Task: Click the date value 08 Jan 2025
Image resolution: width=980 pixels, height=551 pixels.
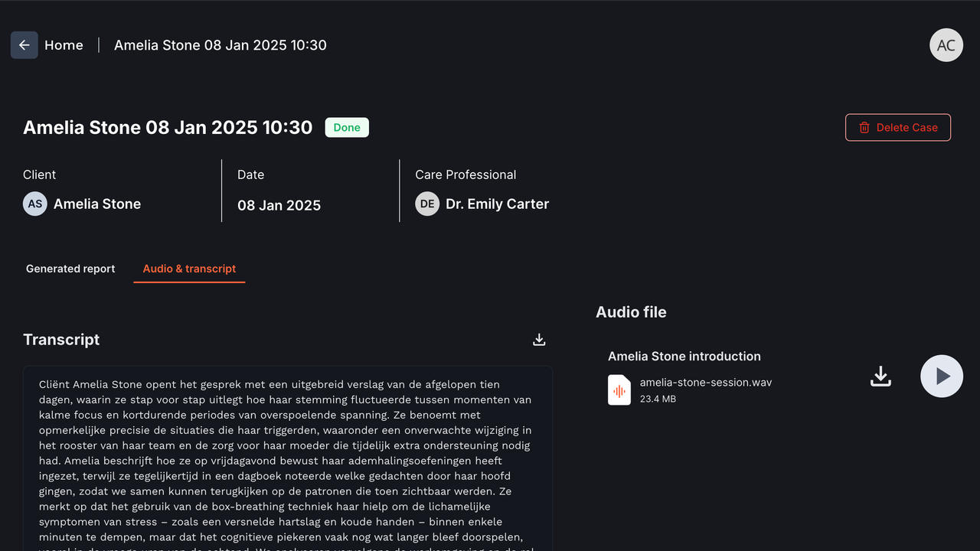Action: (279, 205)
